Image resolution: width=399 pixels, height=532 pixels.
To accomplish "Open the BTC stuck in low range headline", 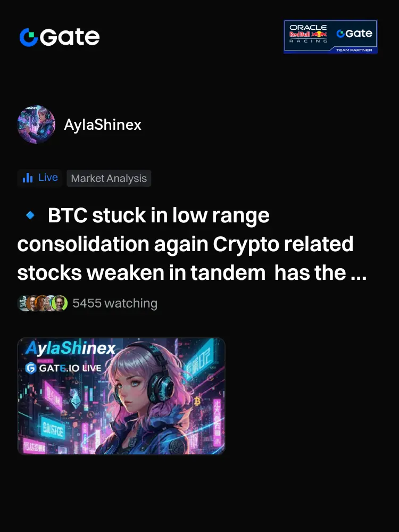I will point(192,244).
